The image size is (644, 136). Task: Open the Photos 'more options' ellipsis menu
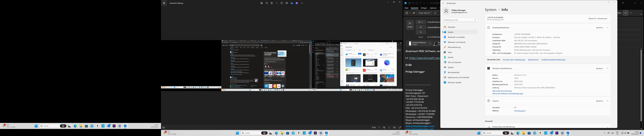tap(302, 3)
